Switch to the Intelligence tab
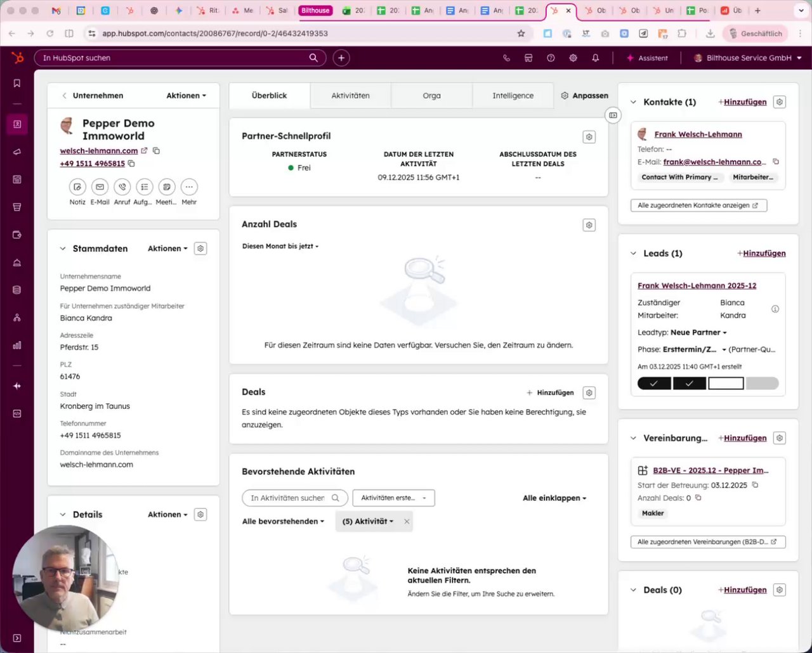 [513, 96]
